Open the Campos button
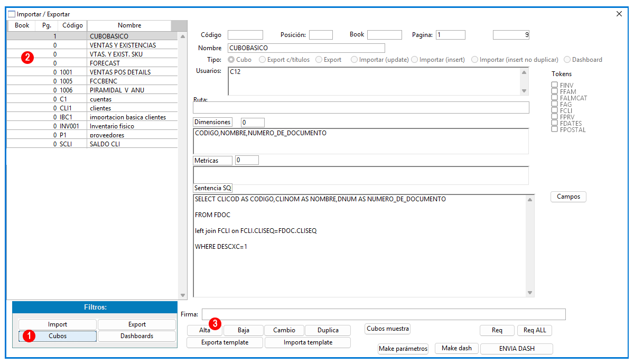 coord(568,197)
